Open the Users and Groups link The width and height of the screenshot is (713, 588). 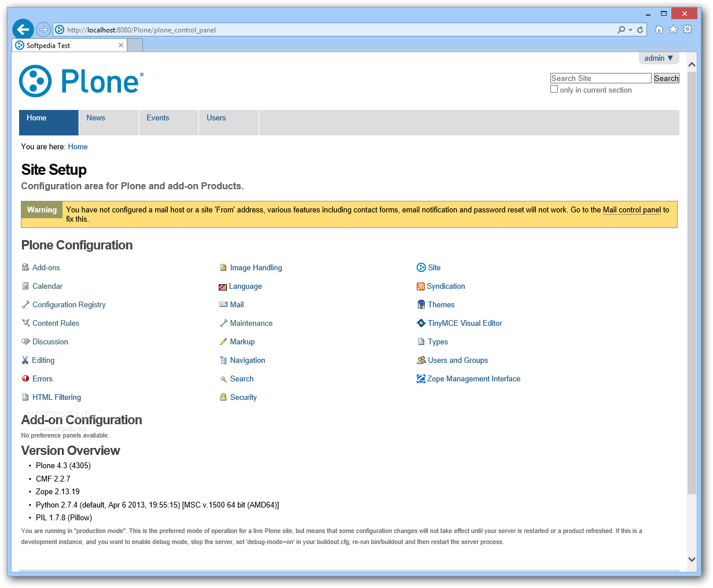458,360
